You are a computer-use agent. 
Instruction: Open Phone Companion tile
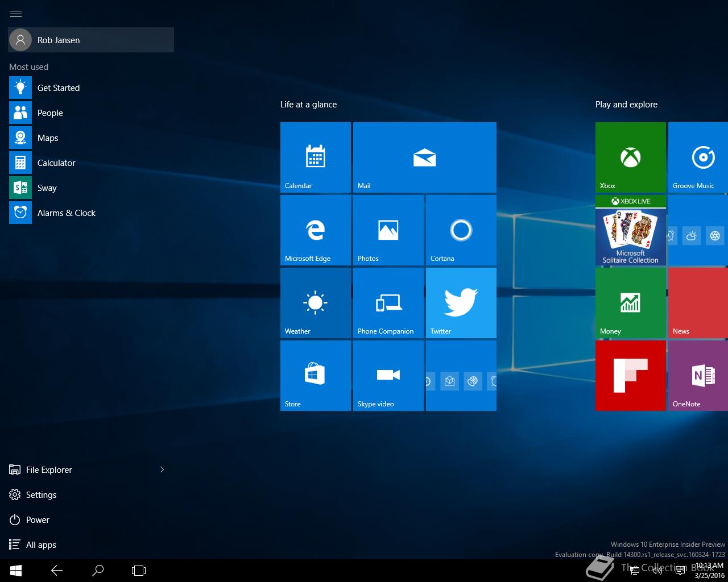click(x=388, y=303)
